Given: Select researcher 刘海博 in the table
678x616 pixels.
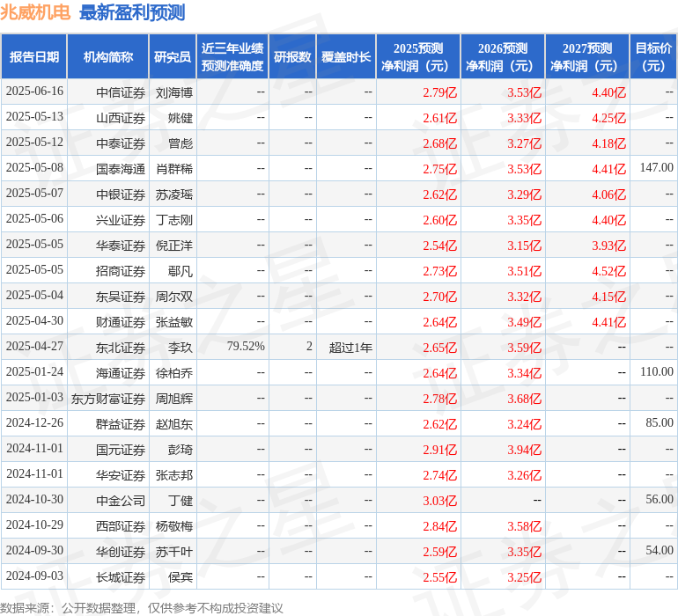Looking at the screenshot, I should pyautogui.click(x=174, y=92).
